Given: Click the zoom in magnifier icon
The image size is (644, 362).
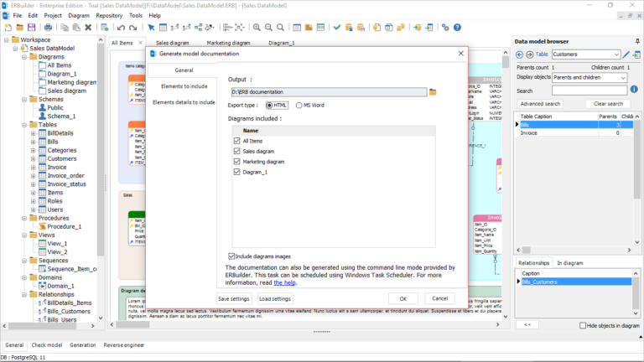Looking at the screenshot, I should click(256, 28).
